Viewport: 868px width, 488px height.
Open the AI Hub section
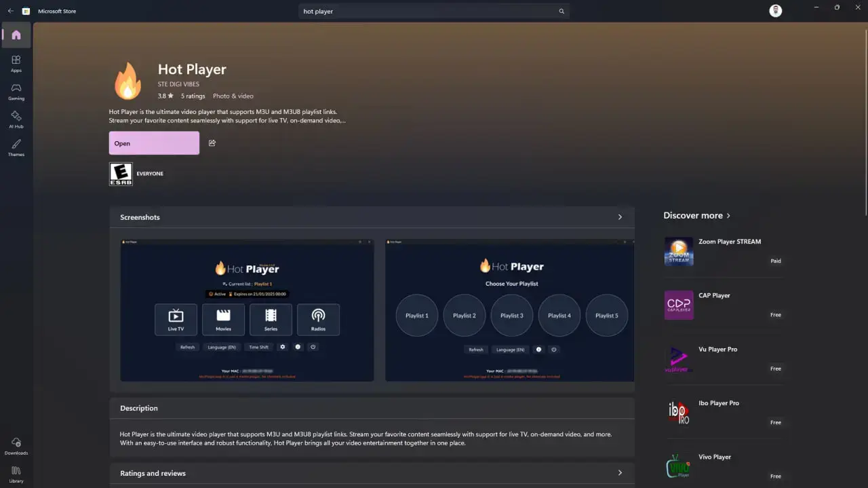(x=16, y=119)
